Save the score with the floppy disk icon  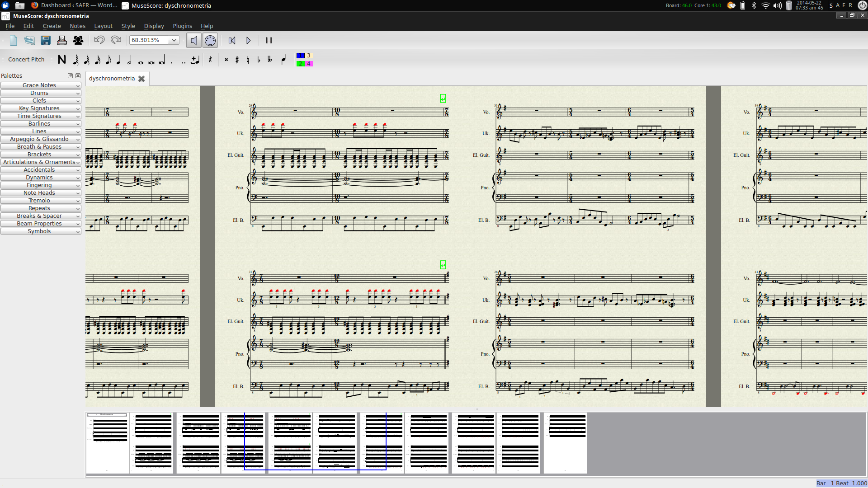pos(46,41)
